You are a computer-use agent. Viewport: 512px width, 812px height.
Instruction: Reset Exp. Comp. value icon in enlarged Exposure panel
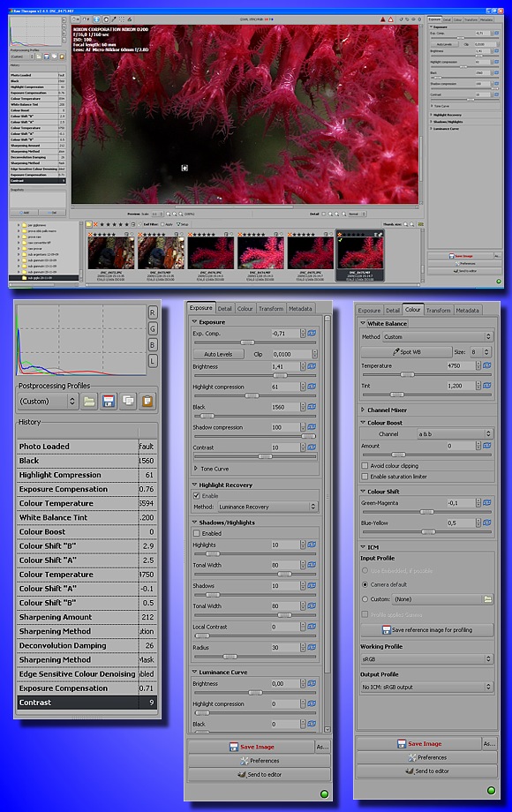tap(312, 334)
